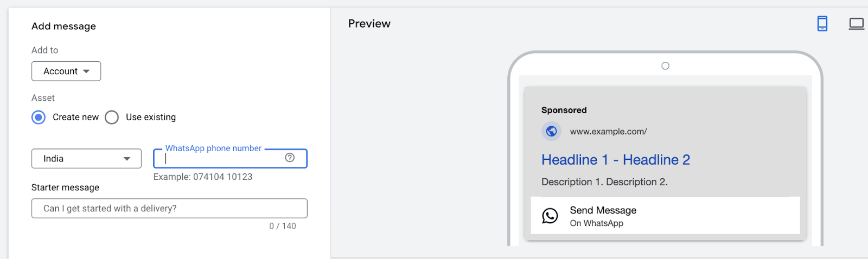Screen dimensions: 868x259
Task: Click the Starter message text box
Action: (x=169, y=209)
